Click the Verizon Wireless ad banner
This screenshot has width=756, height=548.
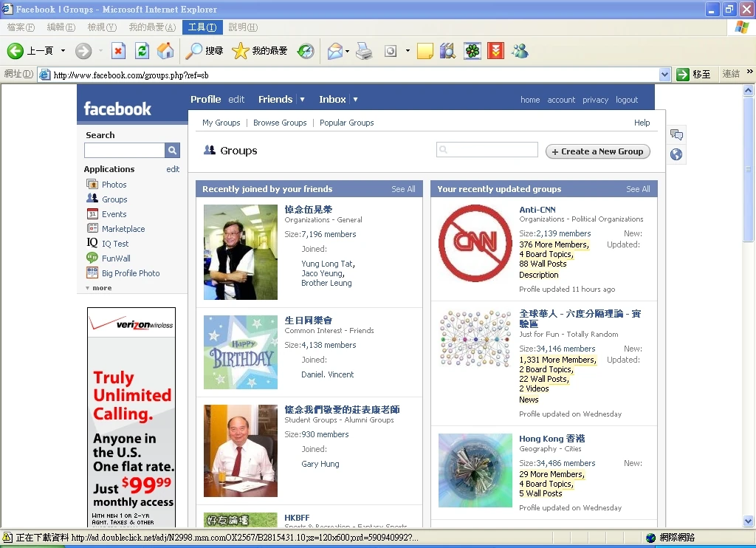point(131,417)
